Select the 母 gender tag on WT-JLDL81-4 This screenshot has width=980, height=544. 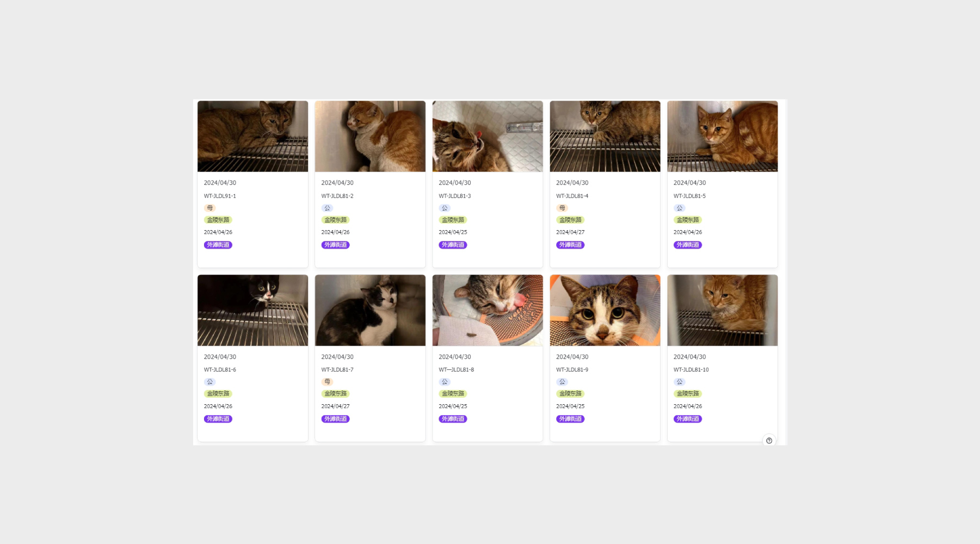pos(562,208)
